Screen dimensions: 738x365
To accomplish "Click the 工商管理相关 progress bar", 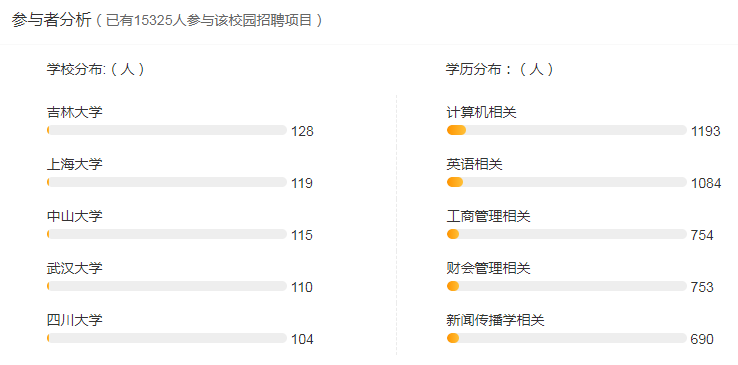I will [x=567, y=234].
